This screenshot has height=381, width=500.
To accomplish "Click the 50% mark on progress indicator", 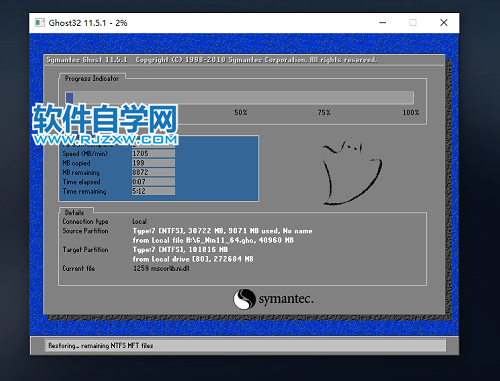I will point(241,113).
